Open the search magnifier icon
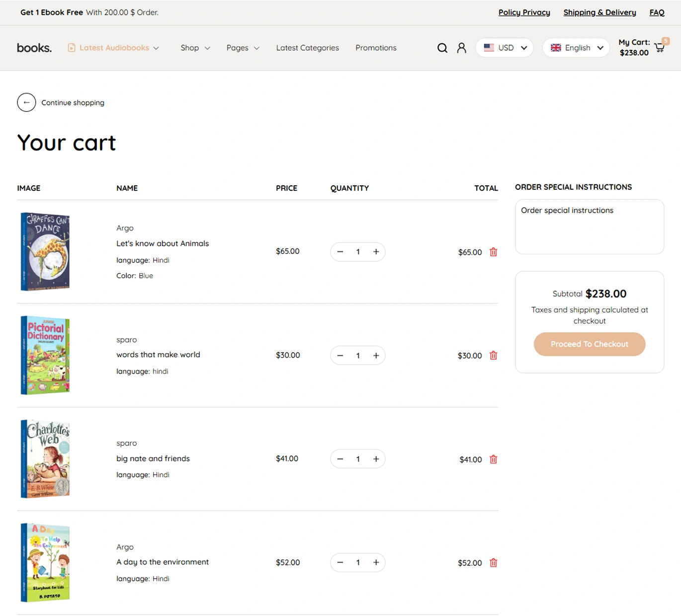 tap(442, 48)
